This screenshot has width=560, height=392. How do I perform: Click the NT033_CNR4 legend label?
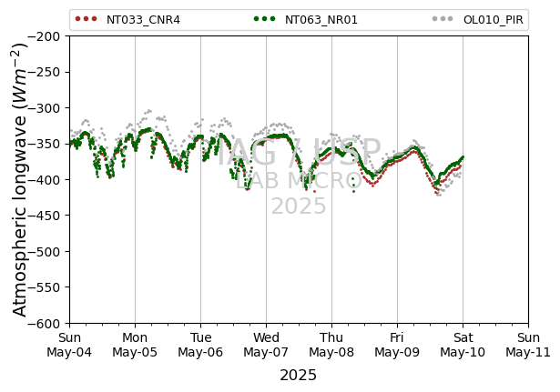tap(143, 20)
